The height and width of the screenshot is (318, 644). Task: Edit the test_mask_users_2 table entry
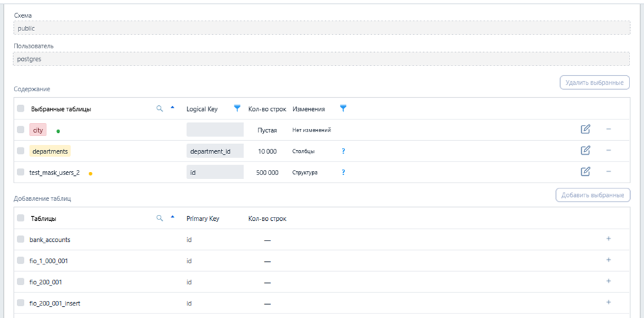(x=585, y=172)
